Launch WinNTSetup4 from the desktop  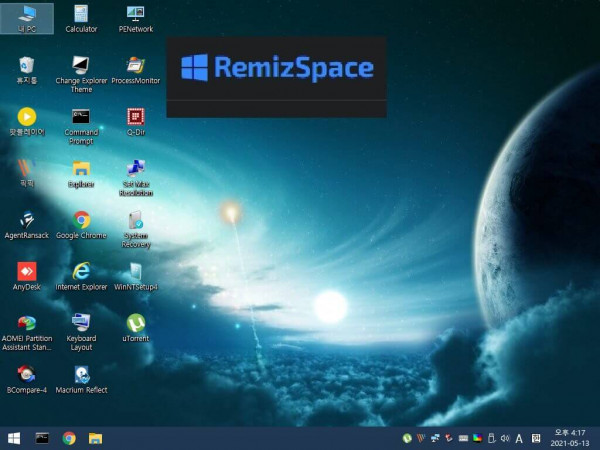(135, 276)
